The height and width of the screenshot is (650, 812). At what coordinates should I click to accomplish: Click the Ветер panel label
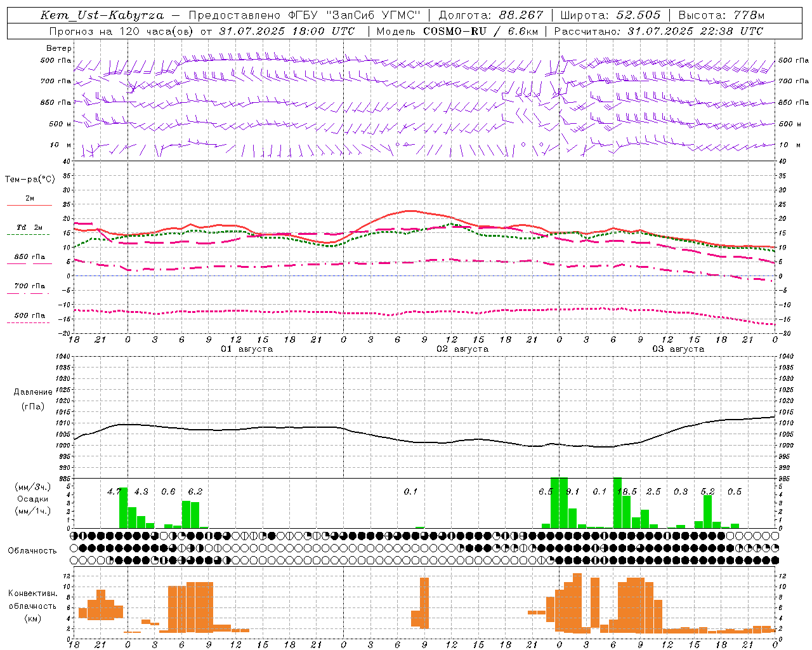pos(59,48)
